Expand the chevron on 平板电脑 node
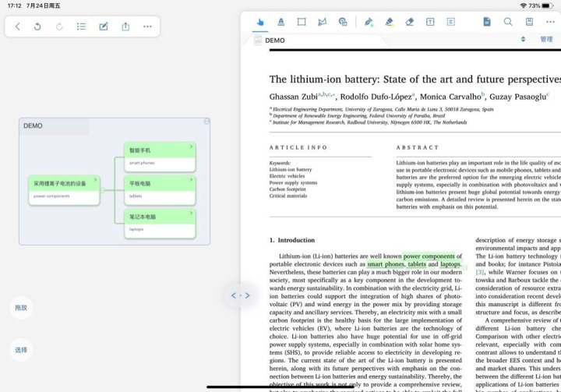The height and width of the screenshot is (392, 561). pos(191,180)
